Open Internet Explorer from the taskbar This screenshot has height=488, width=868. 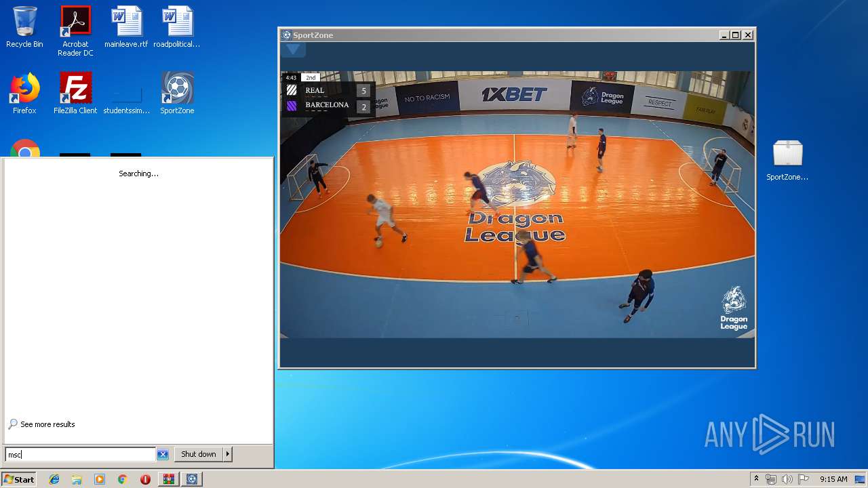[54, 479]
